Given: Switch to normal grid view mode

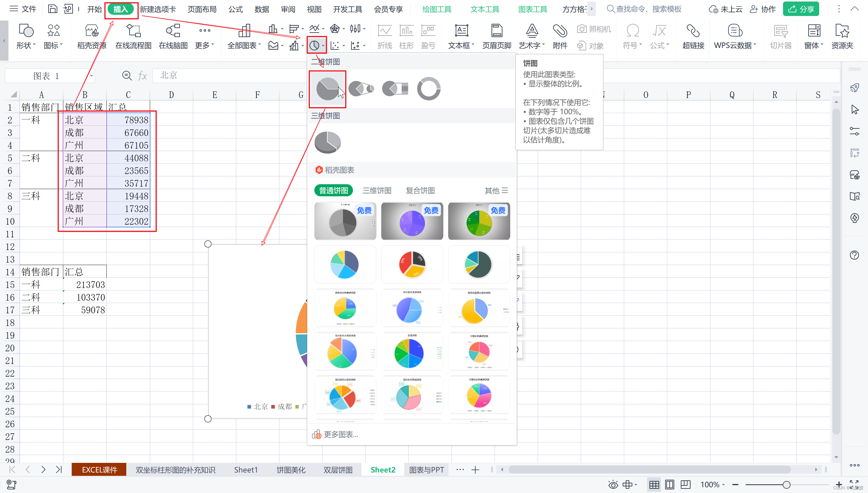Looking at the screenshot, I should click(654, 485).
